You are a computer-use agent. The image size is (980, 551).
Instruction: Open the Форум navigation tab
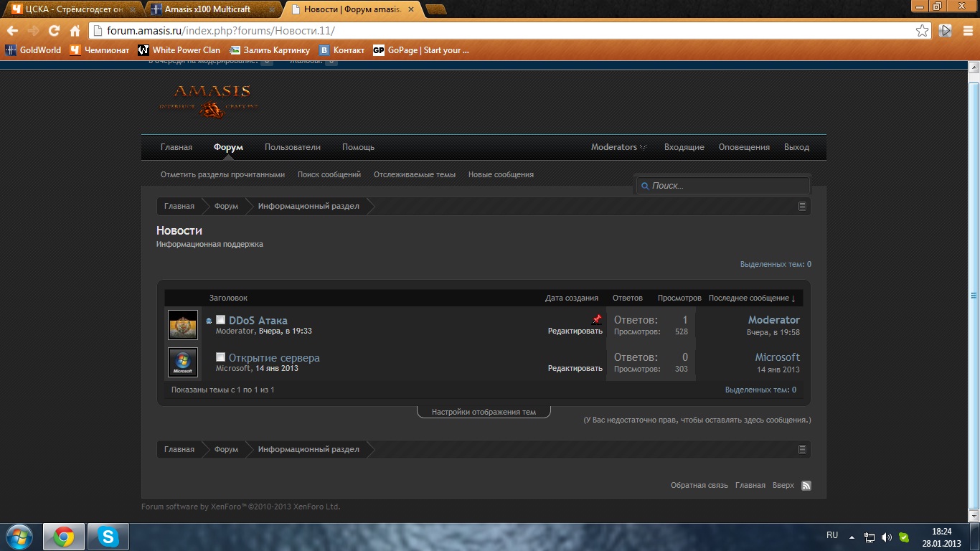click(x=228, y=147)
